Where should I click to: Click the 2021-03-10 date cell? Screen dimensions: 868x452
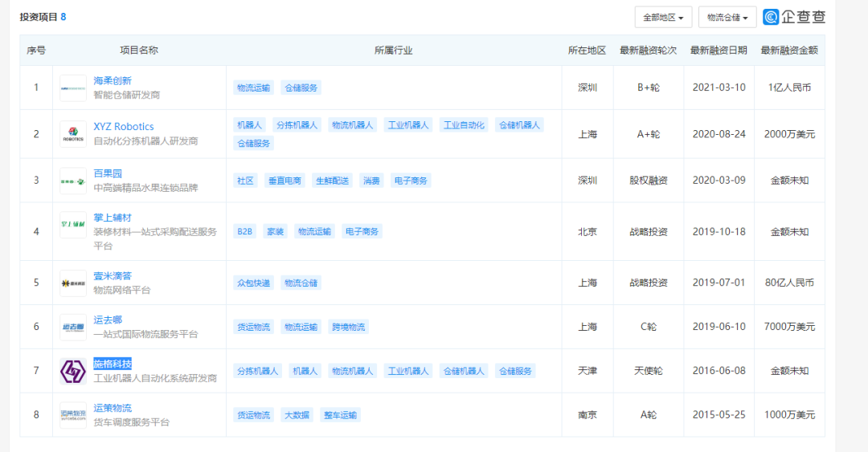tap(719, 88)
